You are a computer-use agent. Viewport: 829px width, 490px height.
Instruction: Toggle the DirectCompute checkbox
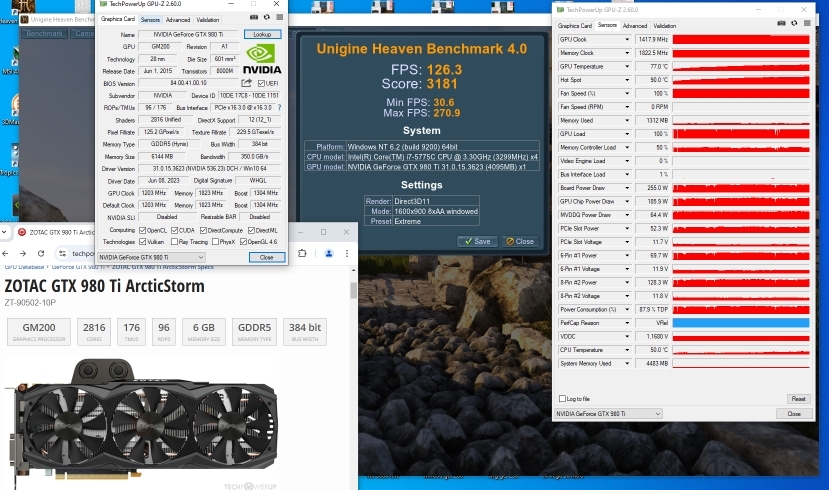click(x=203, y=230)
